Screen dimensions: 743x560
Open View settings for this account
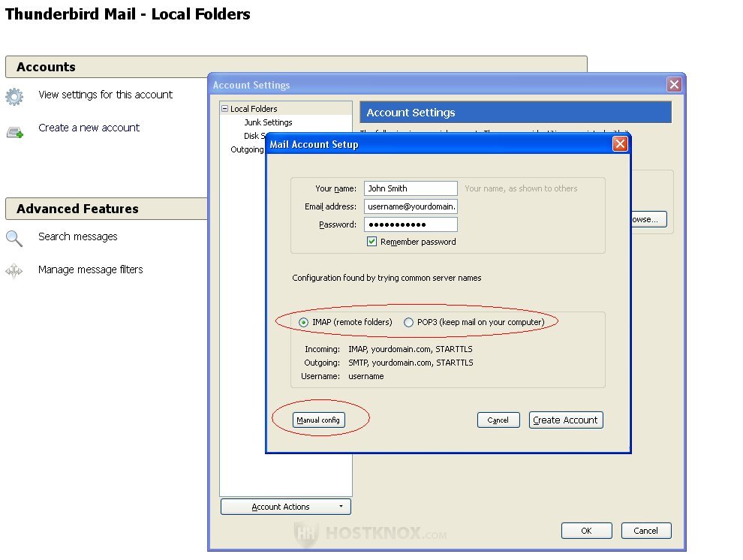(x=105, y=95)
